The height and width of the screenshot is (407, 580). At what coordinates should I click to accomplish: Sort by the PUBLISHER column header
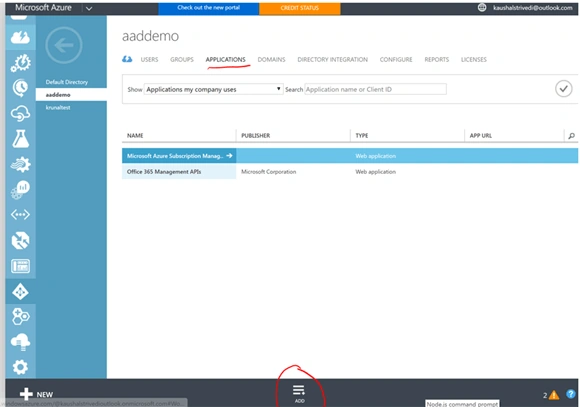(256, 136)
